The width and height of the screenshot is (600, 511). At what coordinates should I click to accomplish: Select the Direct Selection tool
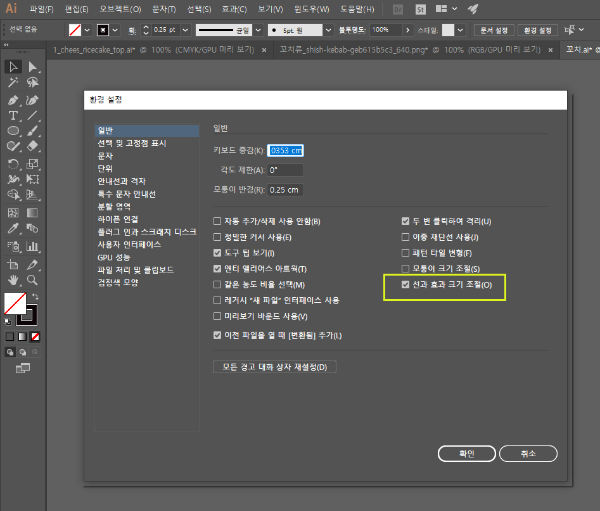click(x=33, y=67)
